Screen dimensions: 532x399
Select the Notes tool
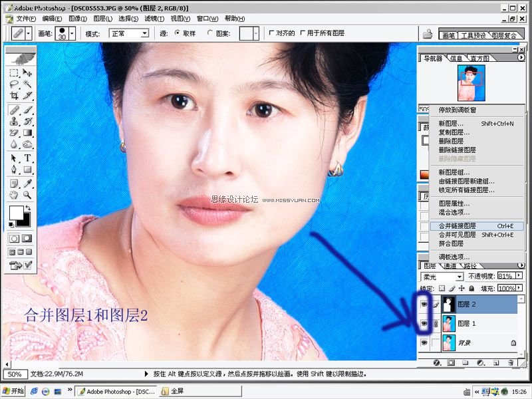click(x=14, y=184)
